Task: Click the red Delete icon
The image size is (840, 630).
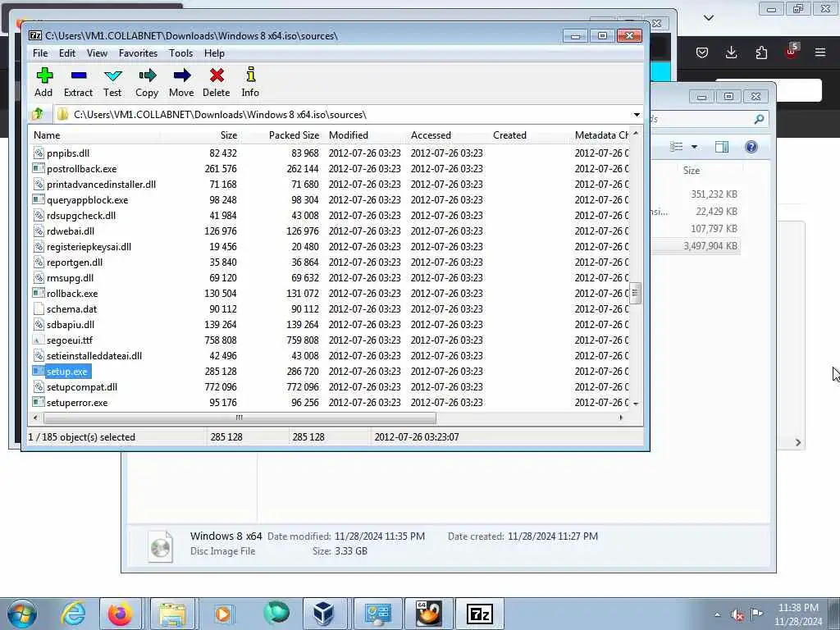Action: pyautogui.click(x=217, y=75)
